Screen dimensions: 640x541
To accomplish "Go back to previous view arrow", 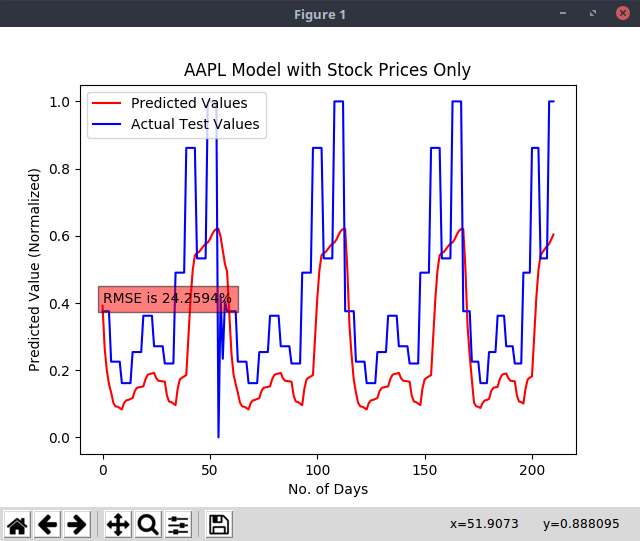I will 47,524.
